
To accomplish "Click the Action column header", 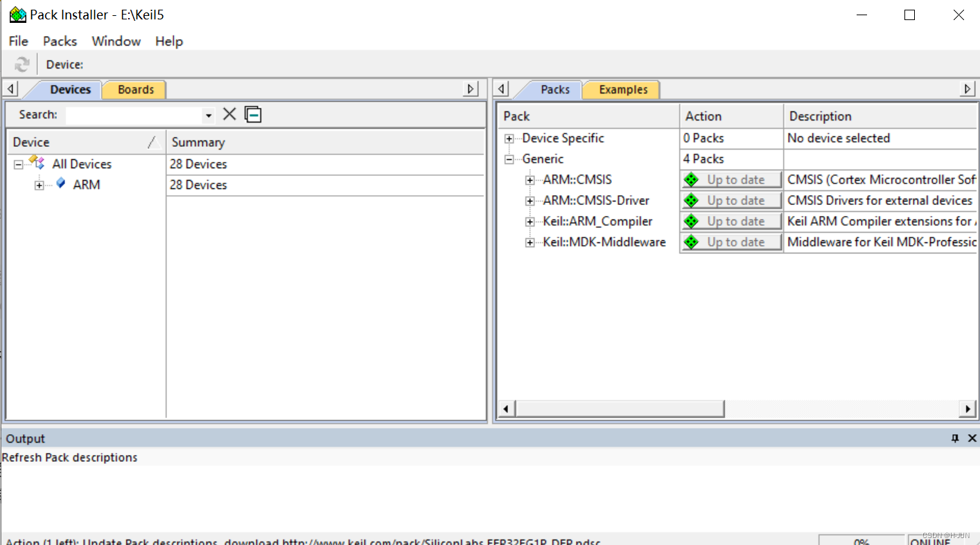I will (732, 116).
